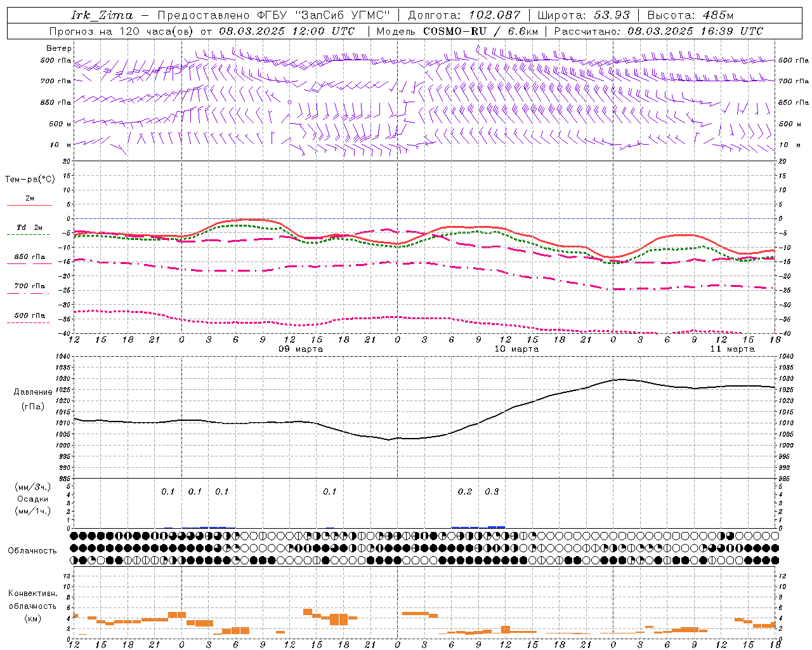Select the text Предоставлено ФГБУ "ЗапСиб УГМС"
The width and height of the screenshot is (812, 650).
tap(273, 15)
